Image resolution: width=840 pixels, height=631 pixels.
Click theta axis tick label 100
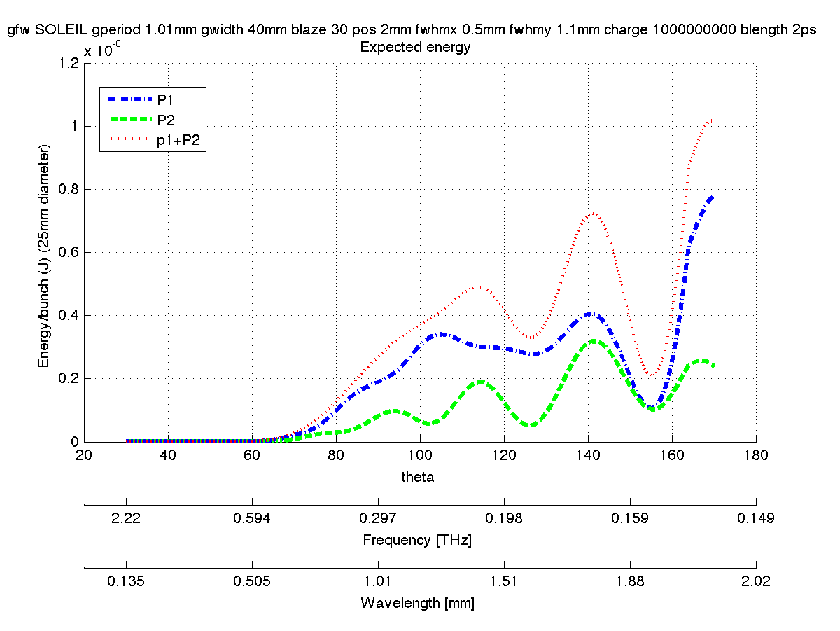pos(420,455)
